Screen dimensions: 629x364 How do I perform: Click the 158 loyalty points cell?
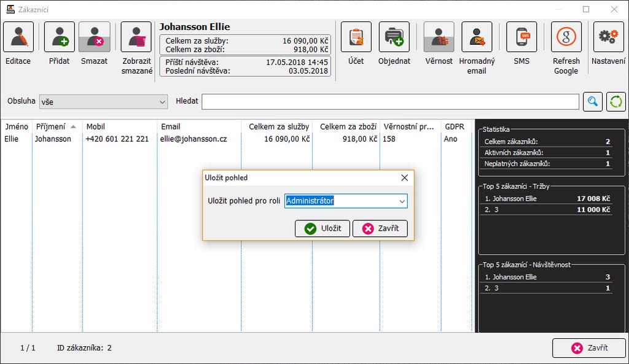point(389,139)
